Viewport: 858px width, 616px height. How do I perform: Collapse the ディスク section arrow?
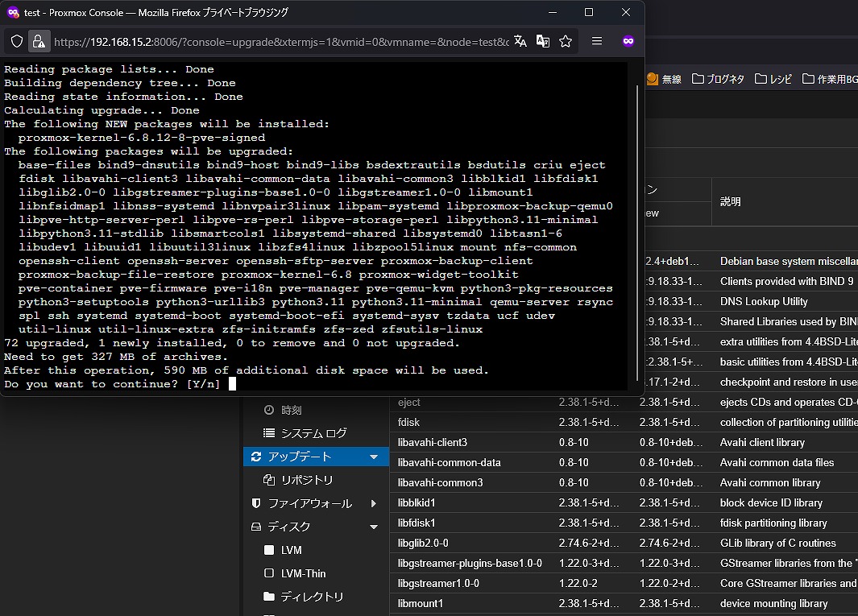pos(374,527)
